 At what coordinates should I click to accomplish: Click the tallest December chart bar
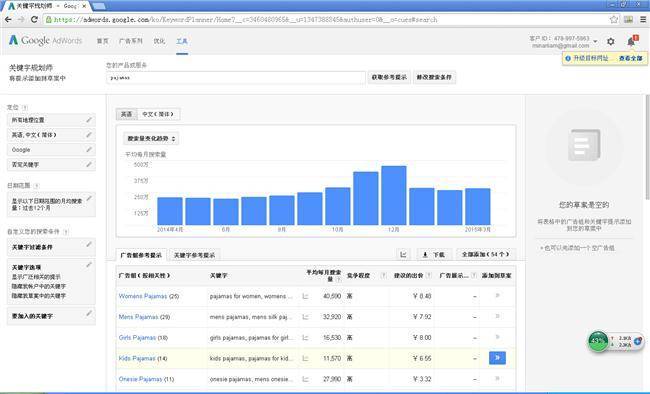point(394,195)
